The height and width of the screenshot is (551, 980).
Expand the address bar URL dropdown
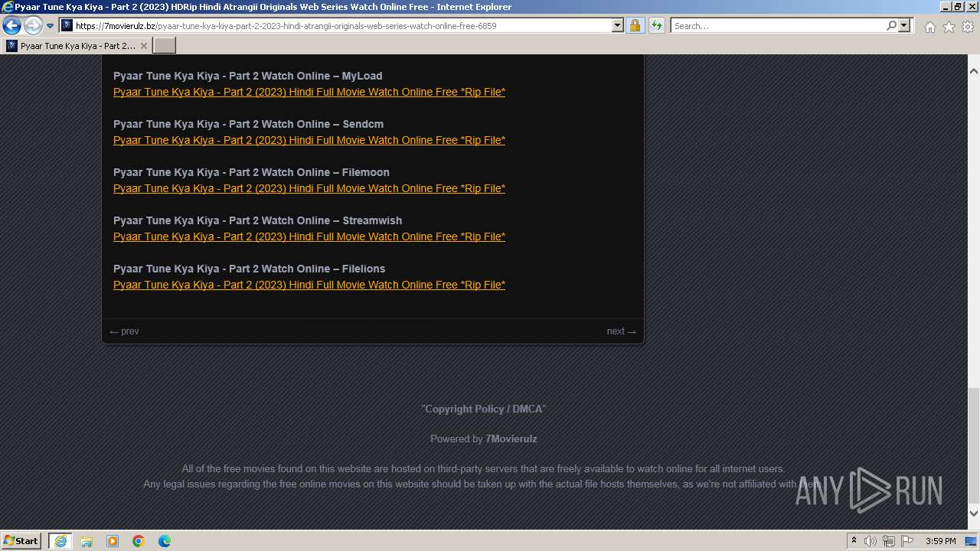tap(618, 26)
